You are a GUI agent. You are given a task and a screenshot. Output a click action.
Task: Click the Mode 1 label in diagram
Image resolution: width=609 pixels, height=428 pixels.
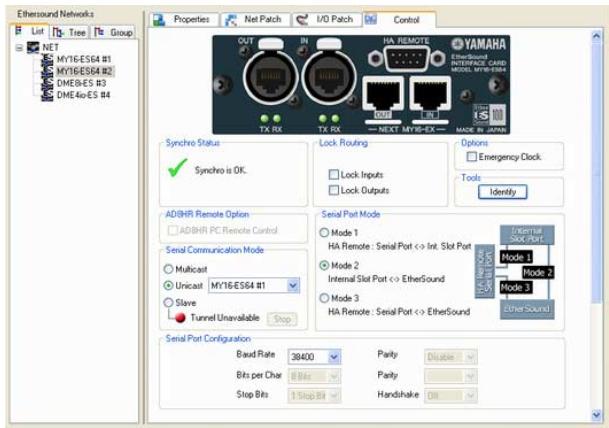coord(516,257)
